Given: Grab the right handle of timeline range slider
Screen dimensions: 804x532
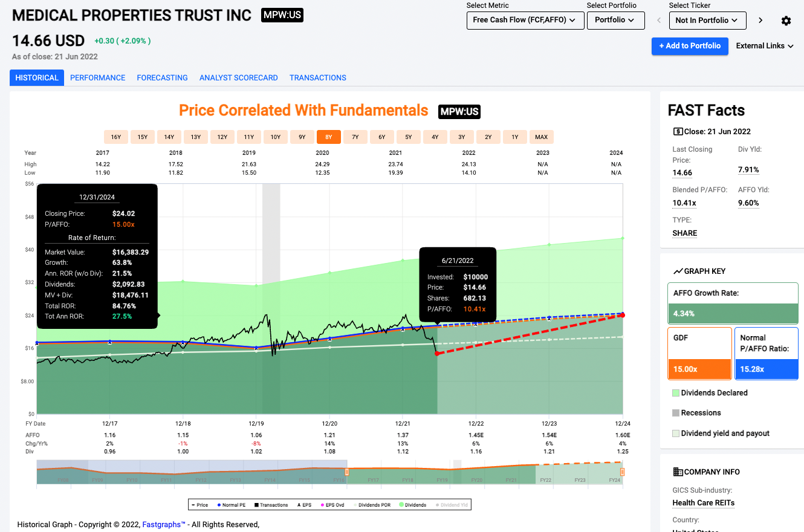Looking at the screenshot, I should click(622, 472).
